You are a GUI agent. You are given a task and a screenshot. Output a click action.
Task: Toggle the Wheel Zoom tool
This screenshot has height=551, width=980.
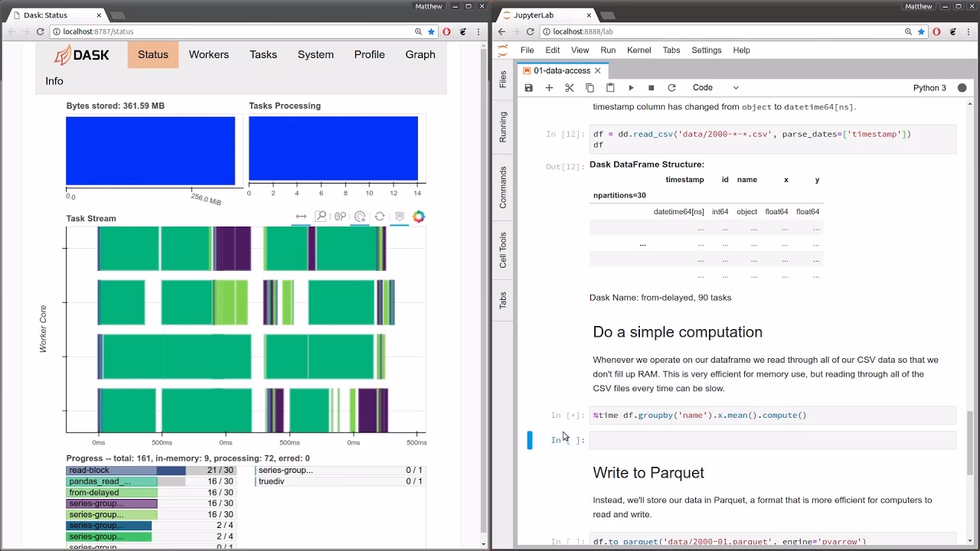340,217
